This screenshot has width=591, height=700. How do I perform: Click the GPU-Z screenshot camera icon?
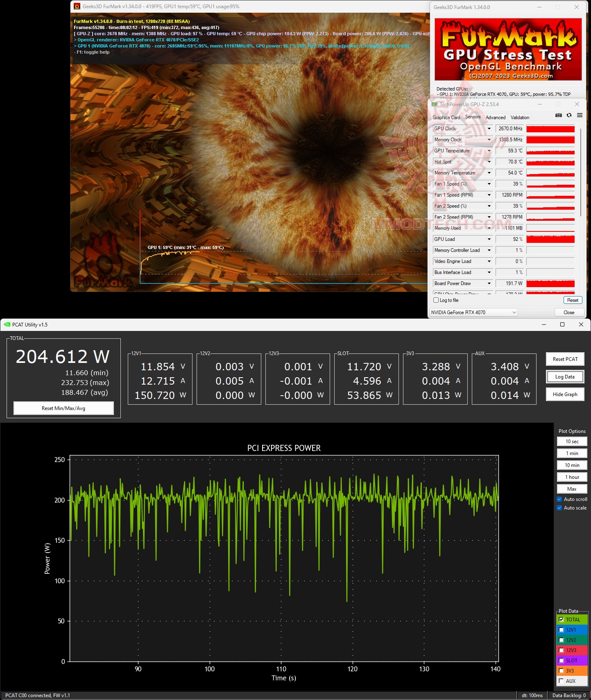tap(558, 116)
